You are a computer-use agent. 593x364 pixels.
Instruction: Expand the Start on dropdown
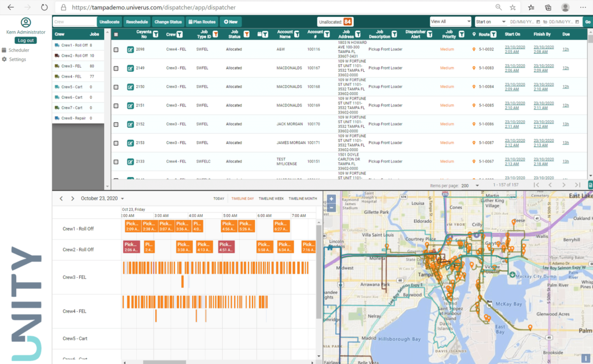490,21
